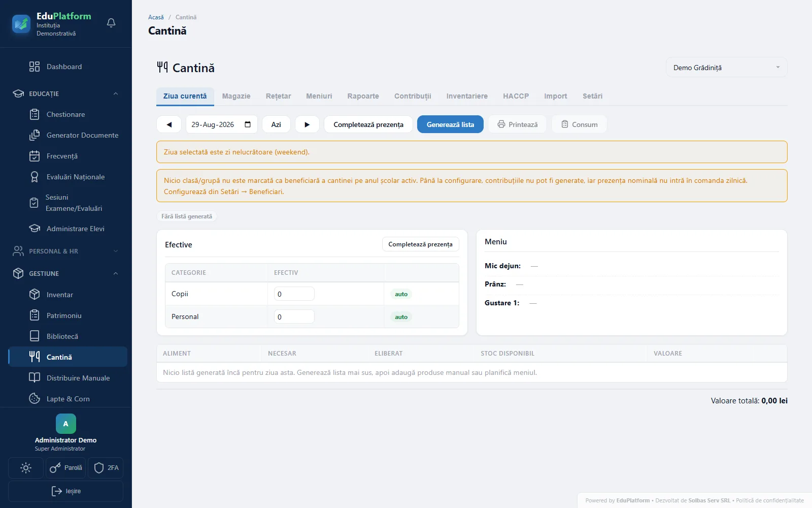
Task: Switch to the Meniuri tab
Action: (319, 96)
